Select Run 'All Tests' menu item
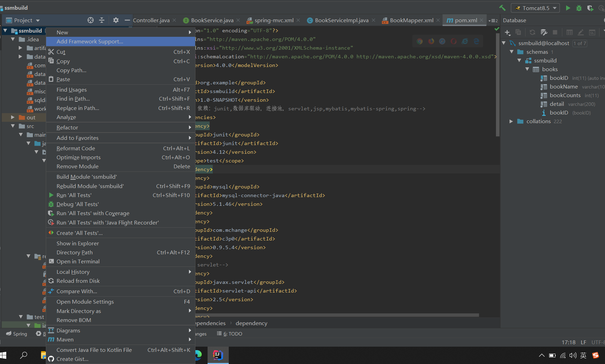605x364 pixels. point(121,195)
